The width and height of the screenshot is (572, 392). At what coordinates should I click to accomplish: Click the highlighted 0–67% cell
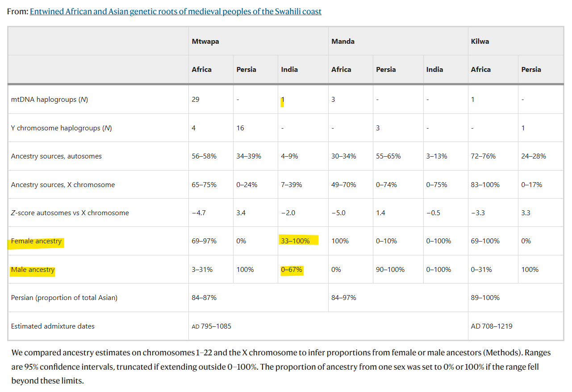click(292, 270)
